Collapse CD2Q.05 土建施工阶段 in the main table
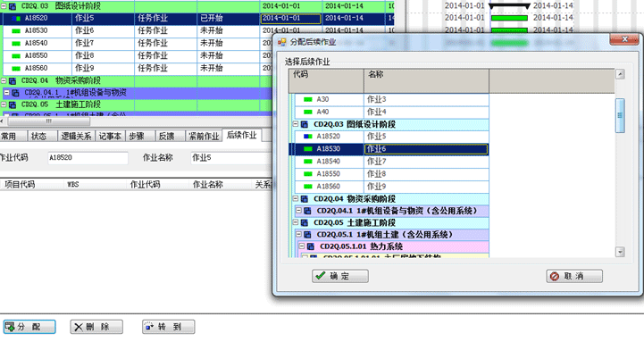This screenshot has height=342, width=644. click(4, 104)
